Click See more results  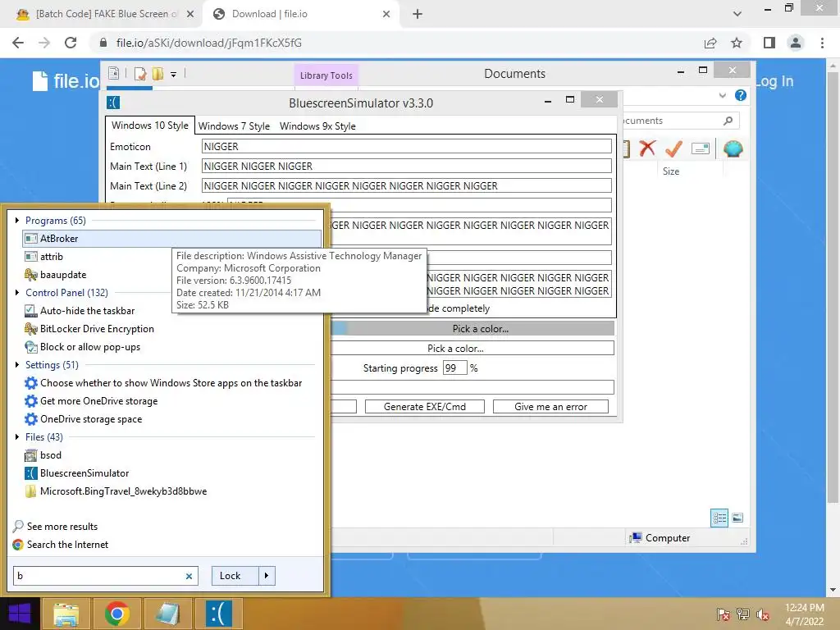62,527
